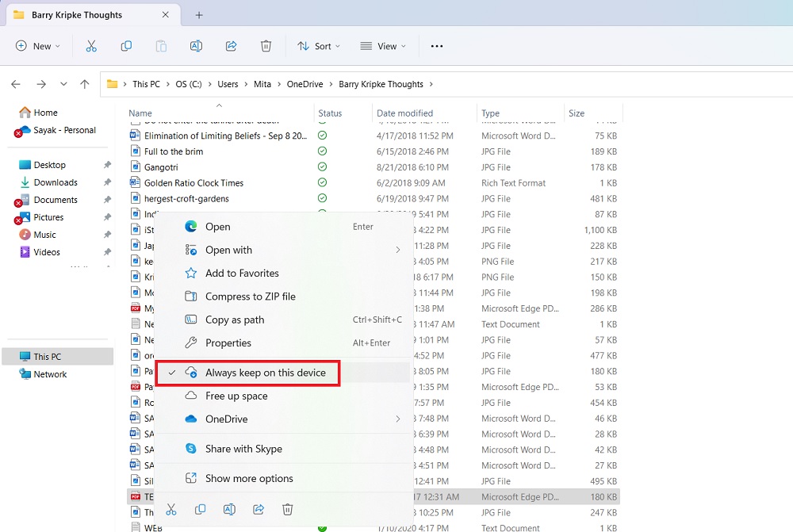
Task: Delete the selection with the toolbar trash icon
Action: pos(266,46)
